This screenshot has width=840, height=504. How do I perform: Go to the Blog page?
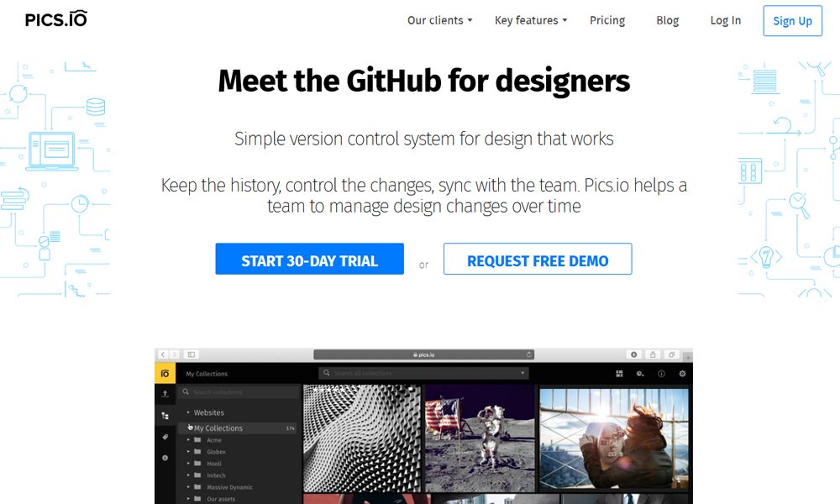click(668, 20)
